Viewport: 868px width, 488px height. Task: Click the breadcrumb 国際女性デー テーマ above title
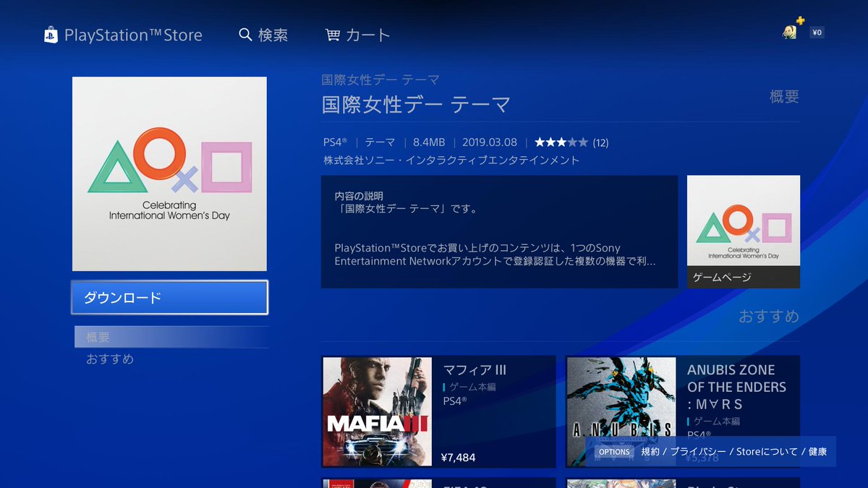point(380,80)
